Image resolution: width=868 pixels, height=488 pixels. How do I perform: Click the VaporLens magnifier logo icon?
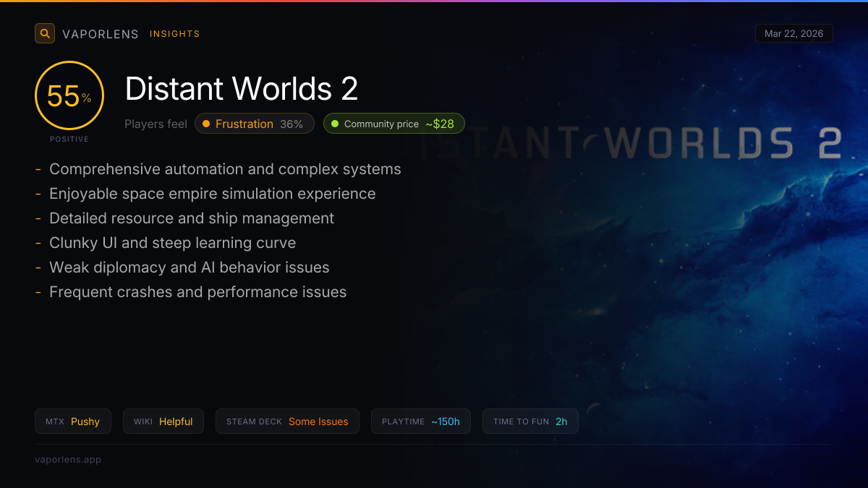(x=45, y=33)
